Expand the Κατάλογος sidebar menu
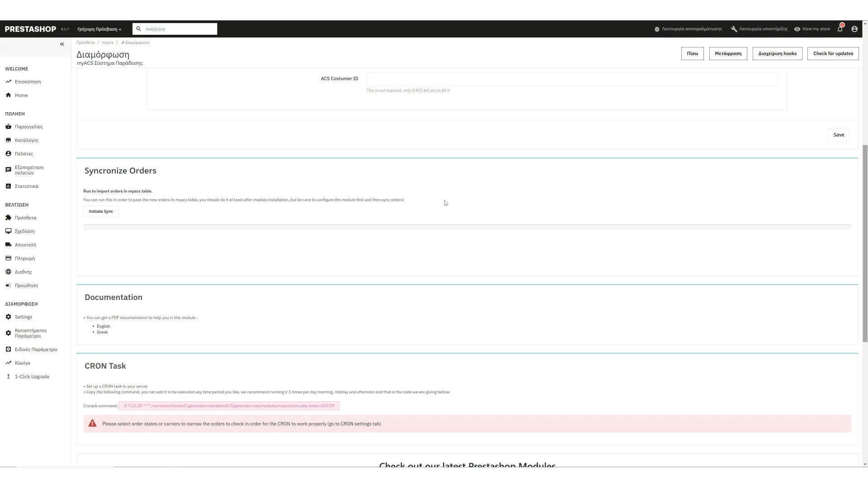 tap(26, 141)
